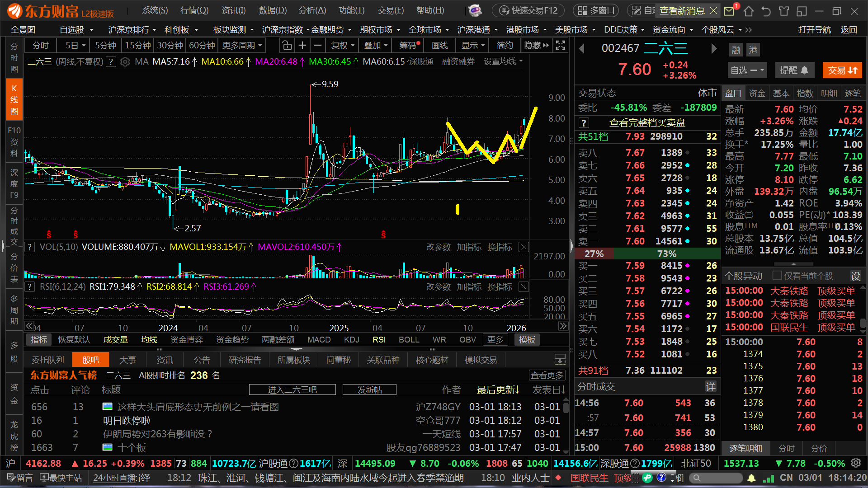Open 自选 dropdown beside stock price
The image size is (868, 488).
(747, 70)
